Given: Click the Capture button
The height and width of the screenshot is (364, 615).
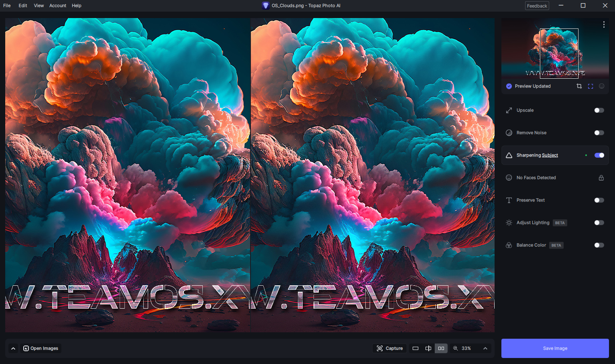Looking at the screenshot, I should (390, 348).
